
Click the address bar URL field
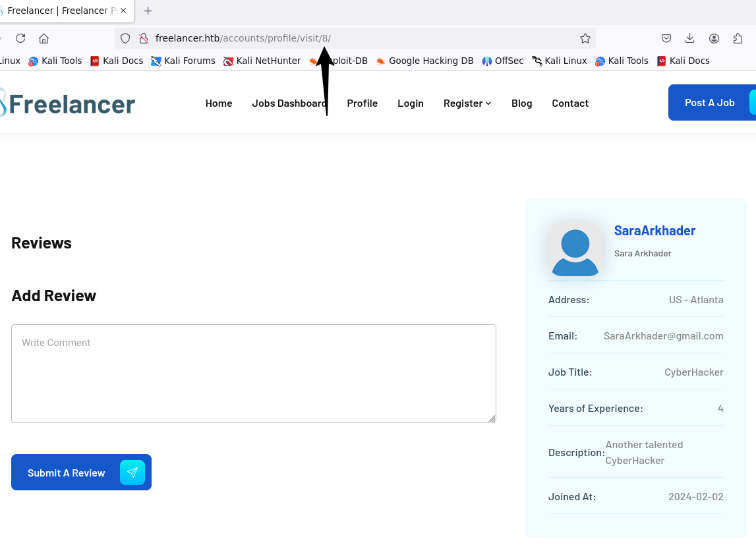pyautogui.click(x=357, y=38)
